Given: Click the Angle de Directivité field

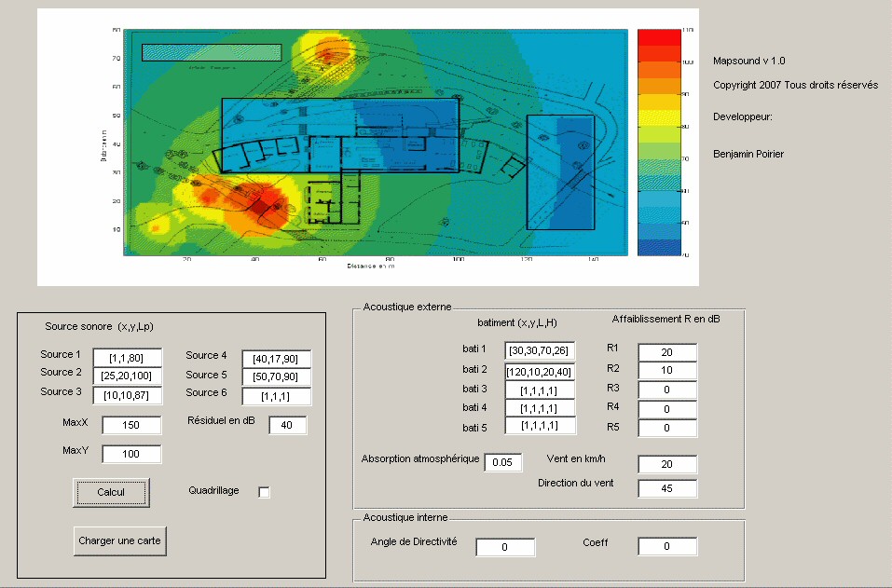Looking at the screenshot, I should click(x=505, y=547).
